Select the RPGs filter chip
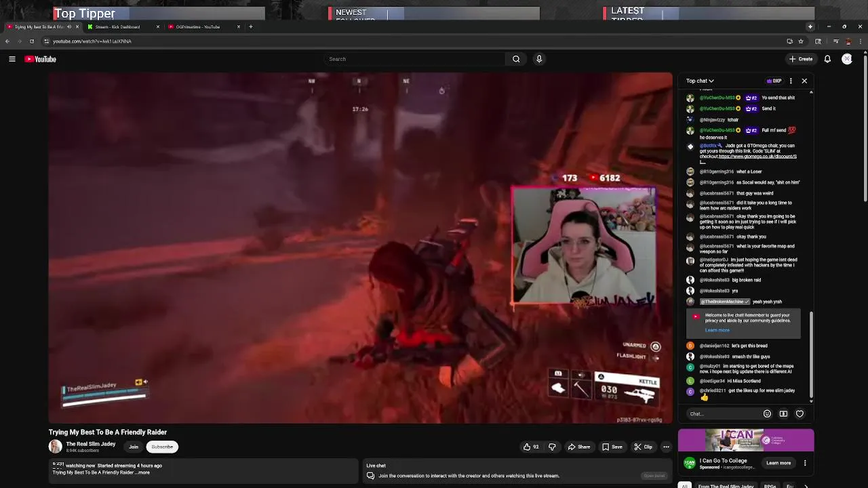Image resolution: width=868 pixels, height=488 pixels. (x=770, y=486)
